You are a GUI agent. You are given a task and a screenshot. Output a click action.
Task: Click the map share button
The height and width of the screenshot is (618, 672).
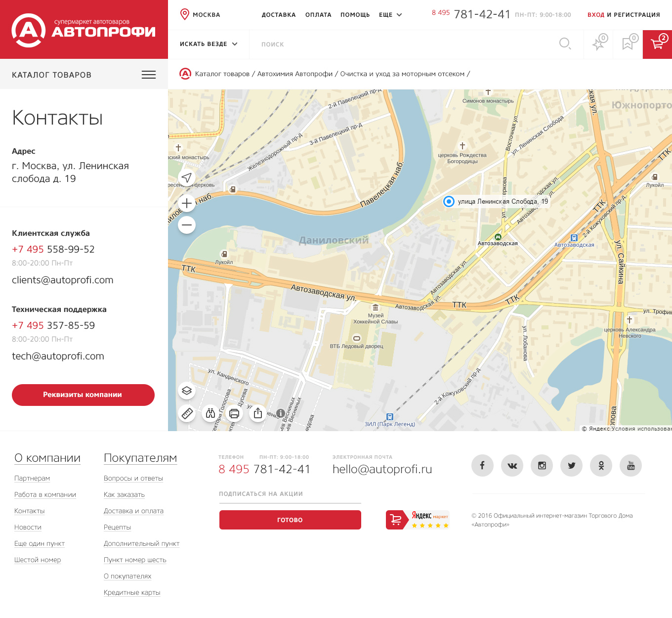point(258,413)
